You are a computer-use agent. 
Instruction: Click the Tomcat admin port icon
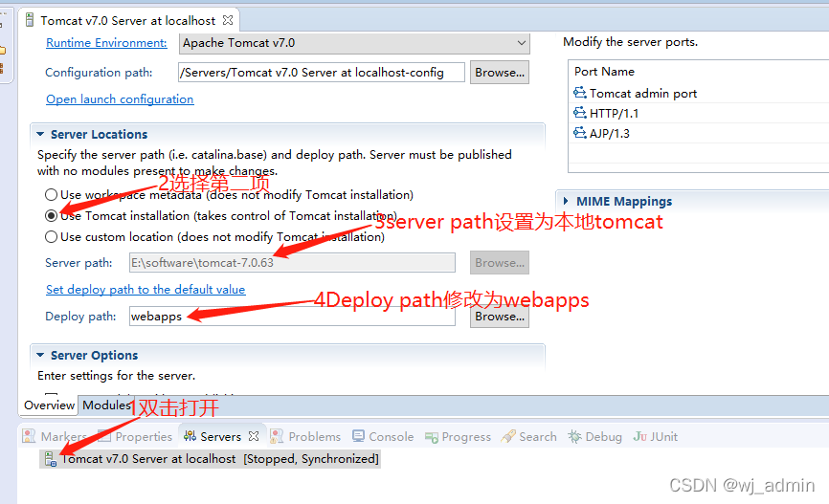coord(580,93)
